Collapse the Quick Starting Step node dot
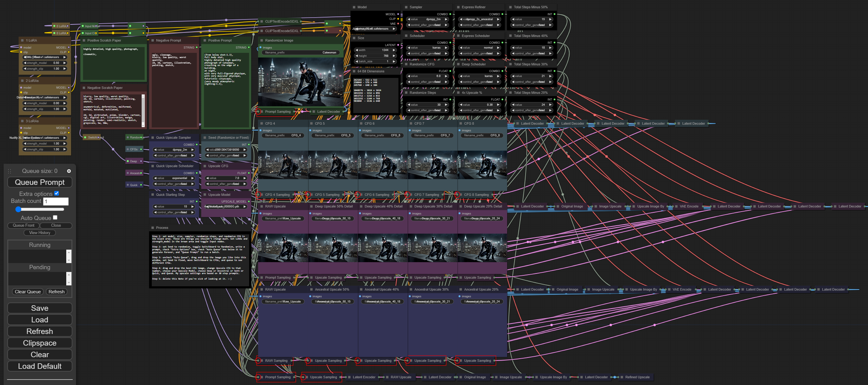Viewport: 868px width, 385px height. pyautogui.click(x=152, y=195)
